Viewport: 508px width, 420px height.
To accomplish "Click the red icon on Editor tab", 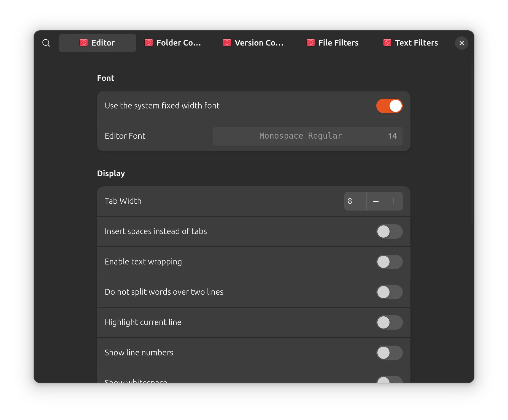I will click(84, 43).
